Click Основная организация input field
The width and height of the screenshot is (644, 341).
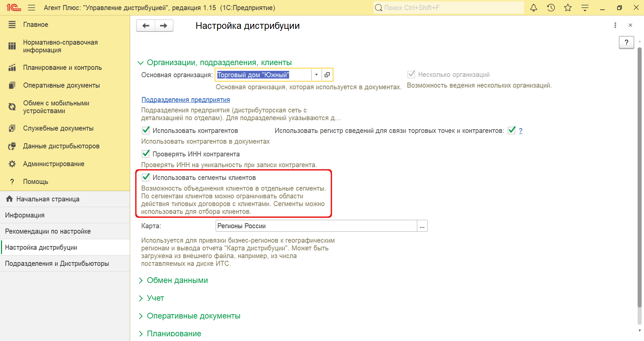click(x=264, y=75)
